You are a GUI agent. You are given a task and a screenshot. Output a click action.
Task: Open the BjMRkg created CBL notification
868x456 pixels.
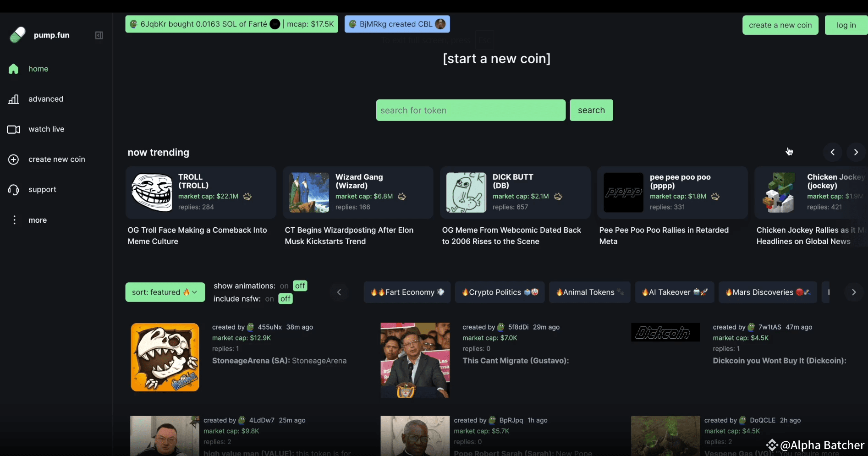397,24
